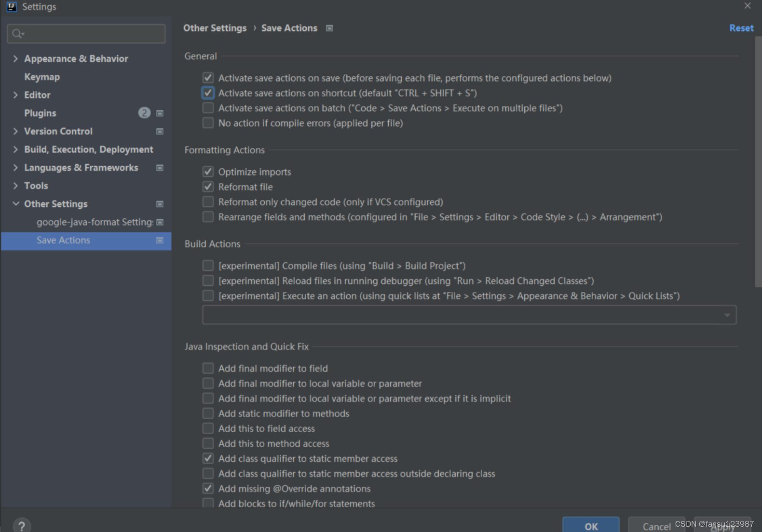
Task: Check Add static modifier to methods
Action: pos(208,413)
